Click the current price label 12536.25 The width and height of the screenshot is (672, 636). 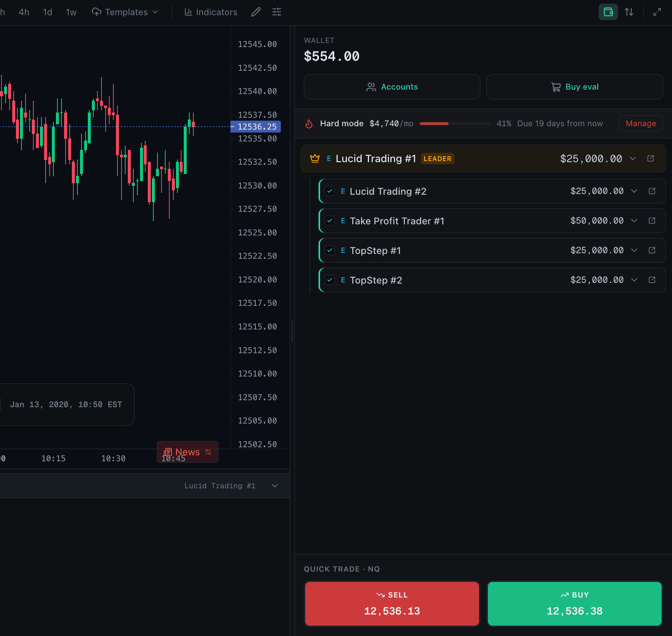tap(256, 127)
